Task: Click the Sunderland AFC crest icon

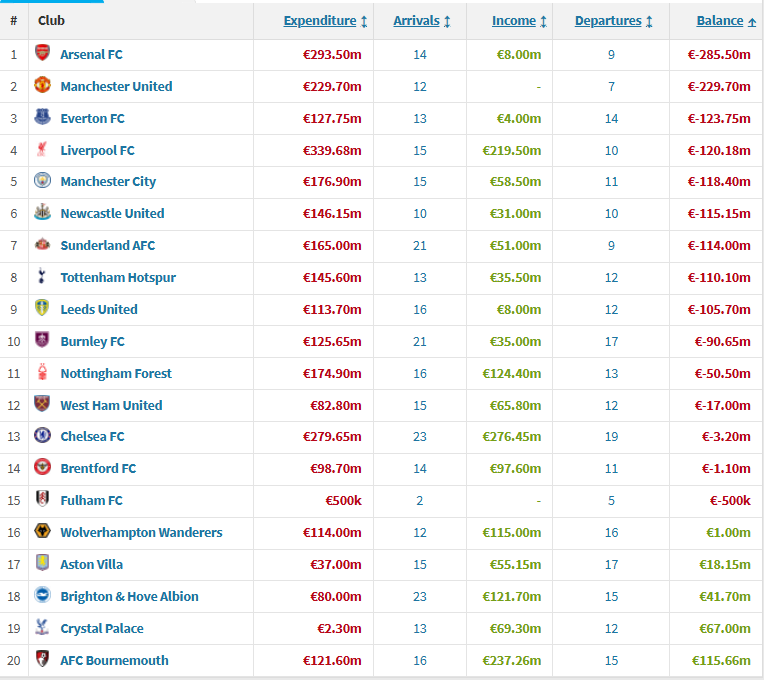Action: tap(42, 244)
